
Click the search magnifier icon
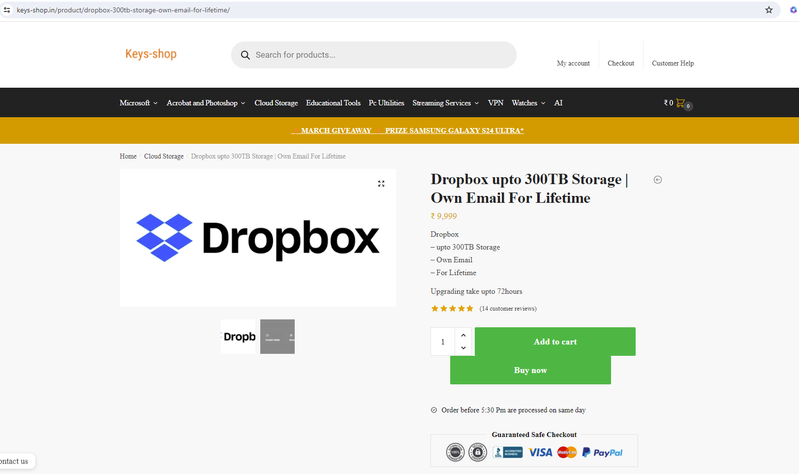(x=245, y=55)
